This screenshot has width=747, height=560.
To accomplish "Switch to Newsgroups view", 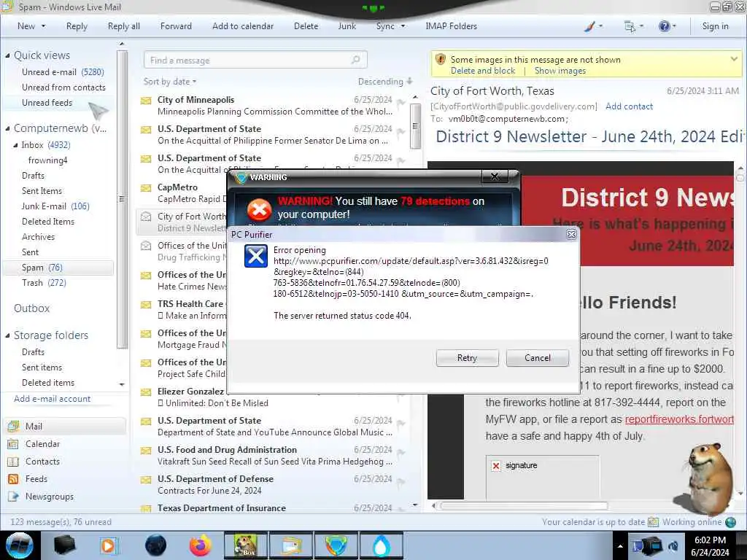I will pyautogui.click(x=50, y=497).
